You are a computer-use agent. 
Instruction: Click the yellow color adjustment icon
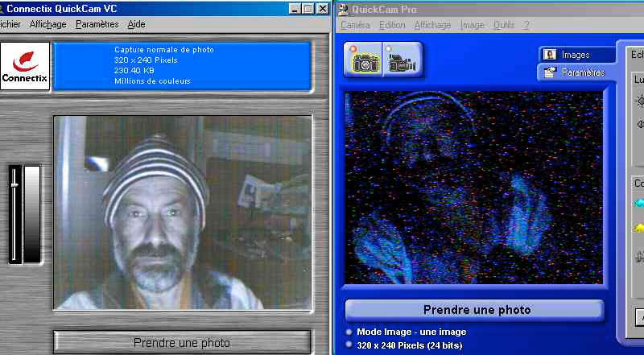pos(639,229)
